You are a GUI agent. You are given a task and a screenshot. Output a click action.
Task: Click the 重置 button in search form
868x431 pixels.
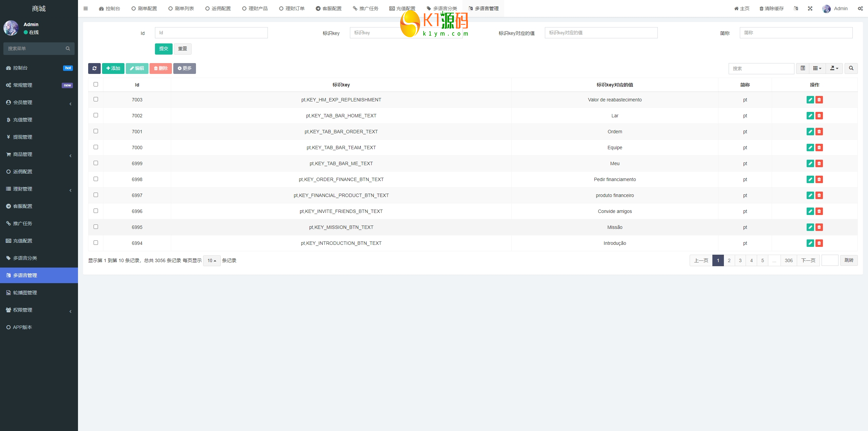point(182,49)
